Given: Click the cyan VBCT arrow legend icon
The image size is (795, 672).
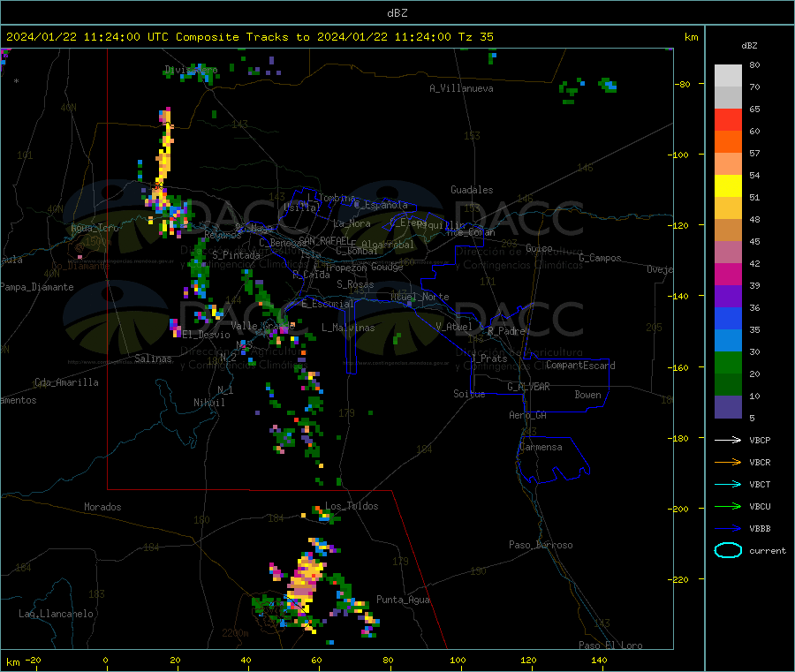Looking at the screenshot, I should point(728,484).
